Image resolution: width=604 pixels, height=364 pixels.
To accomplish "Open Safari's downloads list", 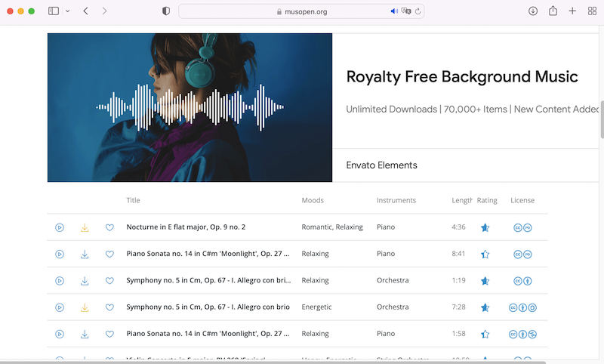I will 533,11.
